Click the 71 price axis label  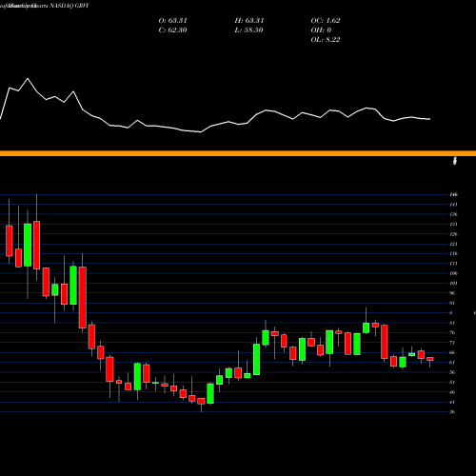452,343
